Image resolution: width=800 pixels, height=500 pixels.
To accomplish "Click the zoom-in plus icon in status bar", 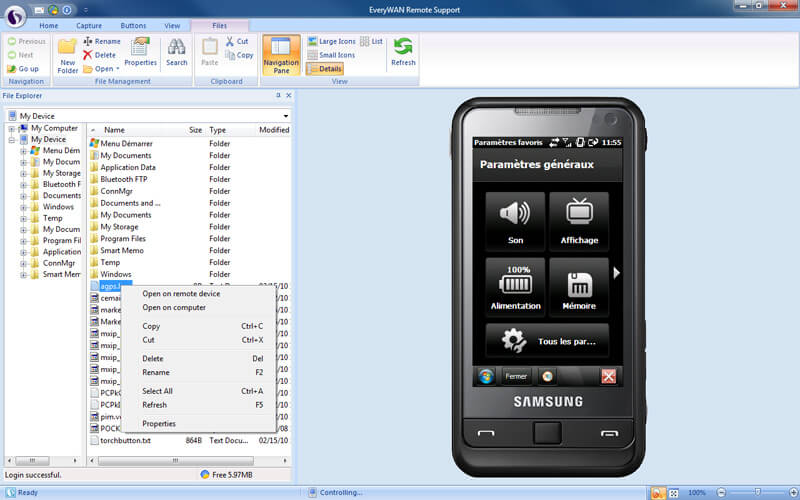I will [x=792, y=493].
